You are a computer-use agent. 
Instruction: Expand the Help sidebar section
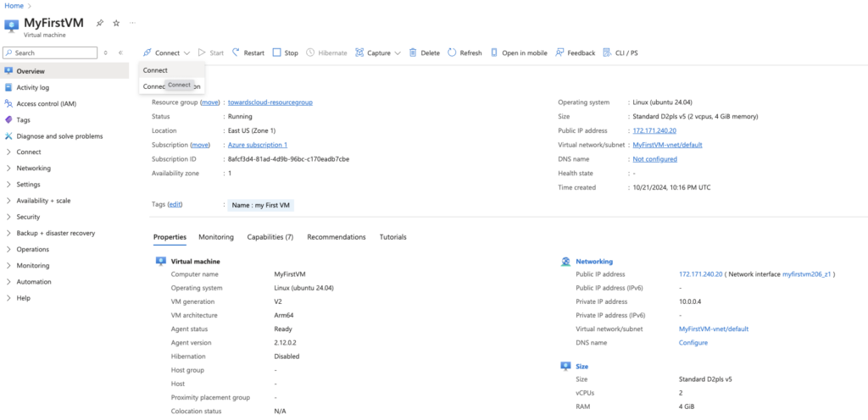tap(8, 298)
